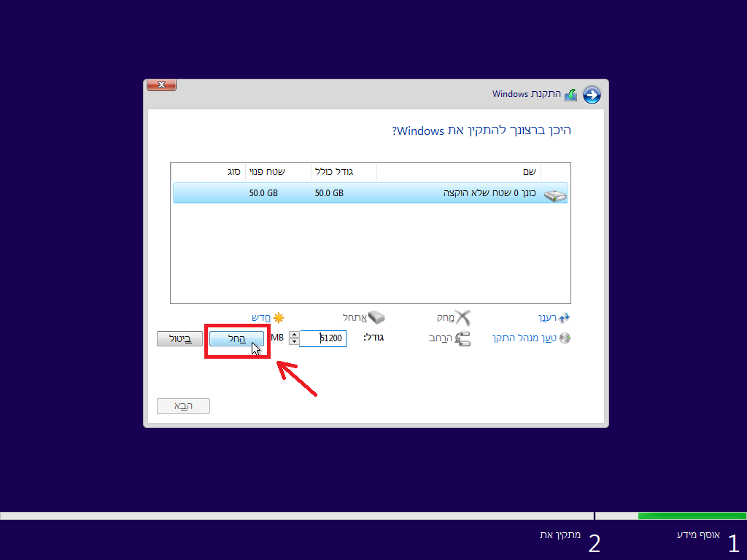Click the טען מנהל התקן link

(525, 338)
